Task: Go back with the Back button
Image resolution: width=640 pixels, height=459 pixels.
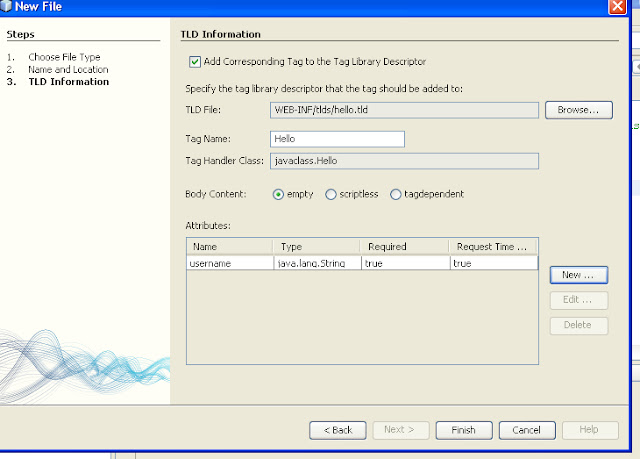Action: [x=338, y=430]
